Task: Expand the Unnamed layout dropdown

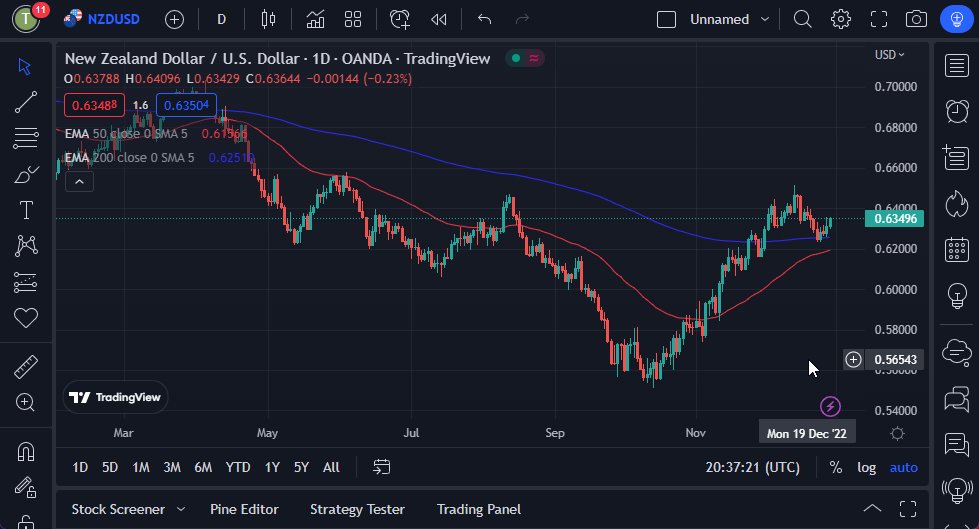Action: pos(765,19)
